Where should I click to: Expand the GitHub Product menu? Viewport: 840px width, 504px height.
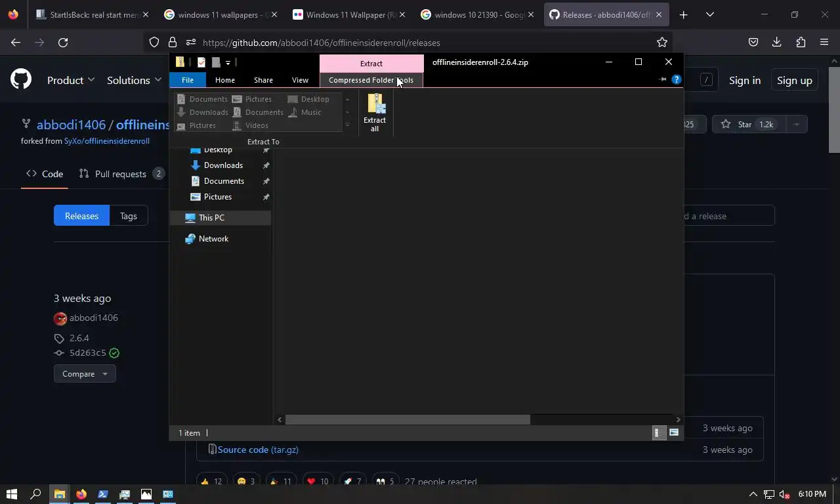tap(70, 80)
